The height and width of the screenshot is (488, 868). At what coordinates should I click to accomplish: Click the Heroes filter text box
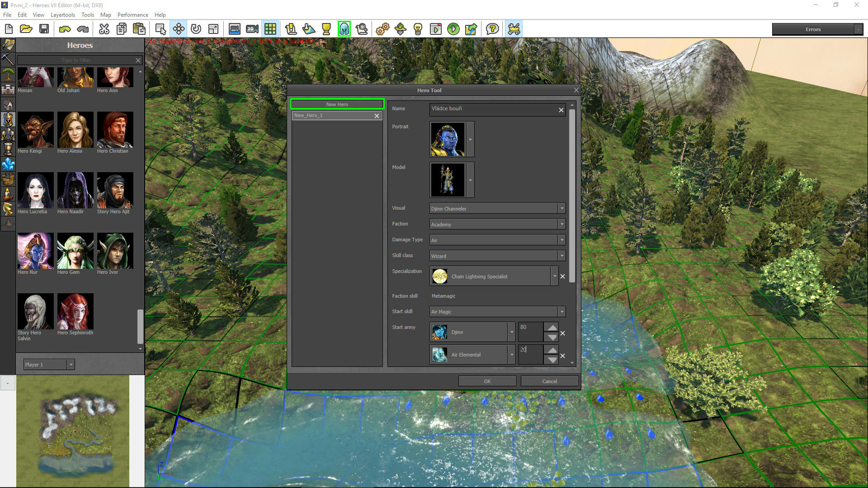point(76,60)
